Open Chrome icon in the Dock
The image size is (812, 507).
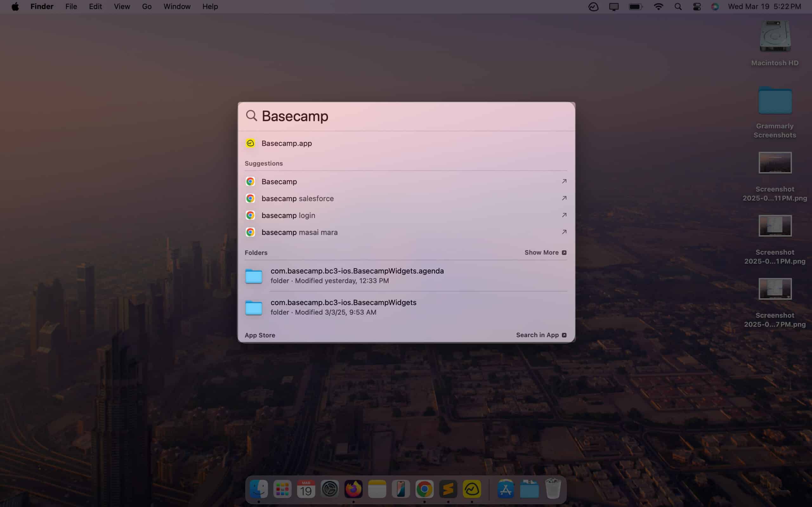click(424, 489)
